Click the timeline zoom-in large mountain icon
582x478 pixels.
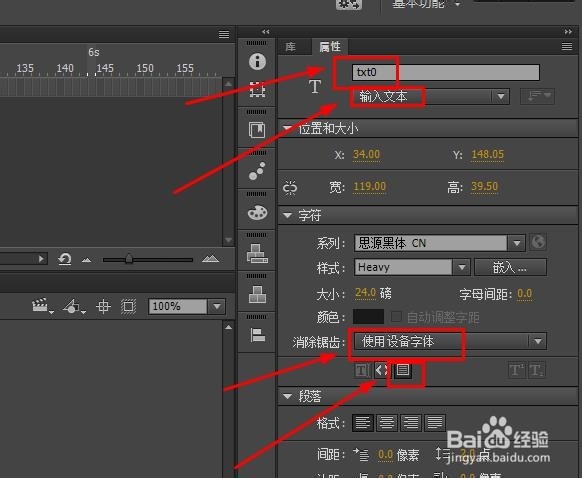click(x=210, y=258)
